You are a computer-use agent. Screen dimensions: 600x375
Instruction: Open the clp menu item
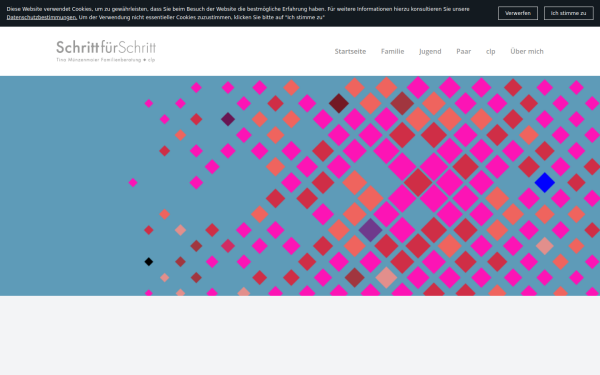[491, 51]
